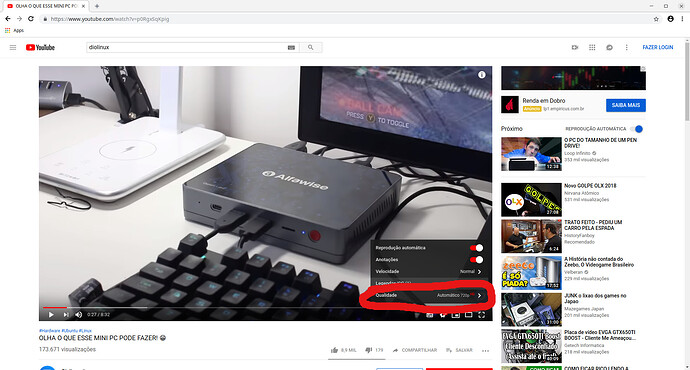Open the Velocidade speed submenu

tap(429, 271)
